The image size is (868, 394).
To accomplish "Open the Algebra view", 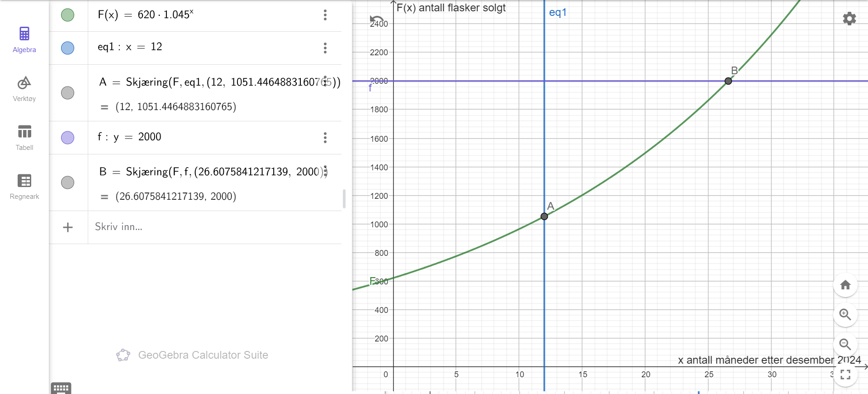I will (24, 40).
